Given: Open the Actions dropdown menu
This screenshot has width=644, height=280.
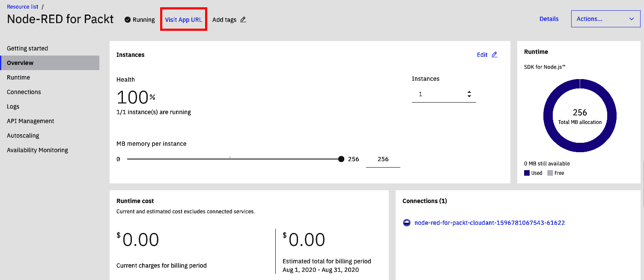Looking at the screenshot, I should [x=606, y=19].
